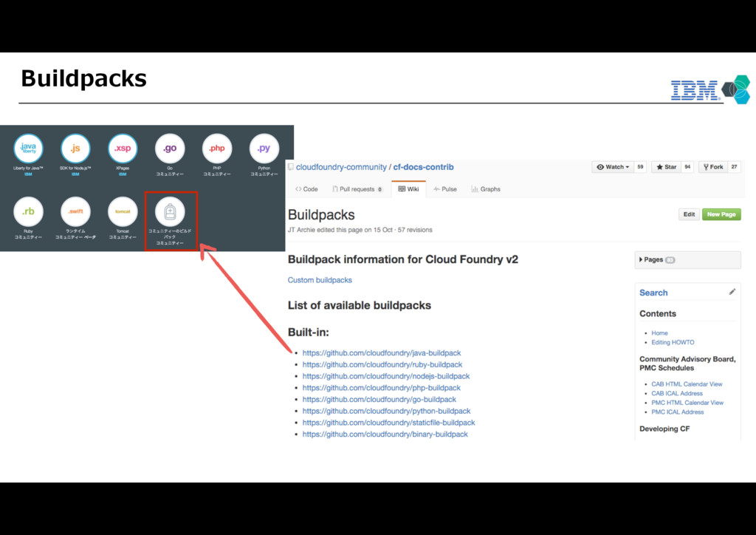Open the Graphs tab
The width and height of the screenshot is (756, 535).
pos(486,189)
